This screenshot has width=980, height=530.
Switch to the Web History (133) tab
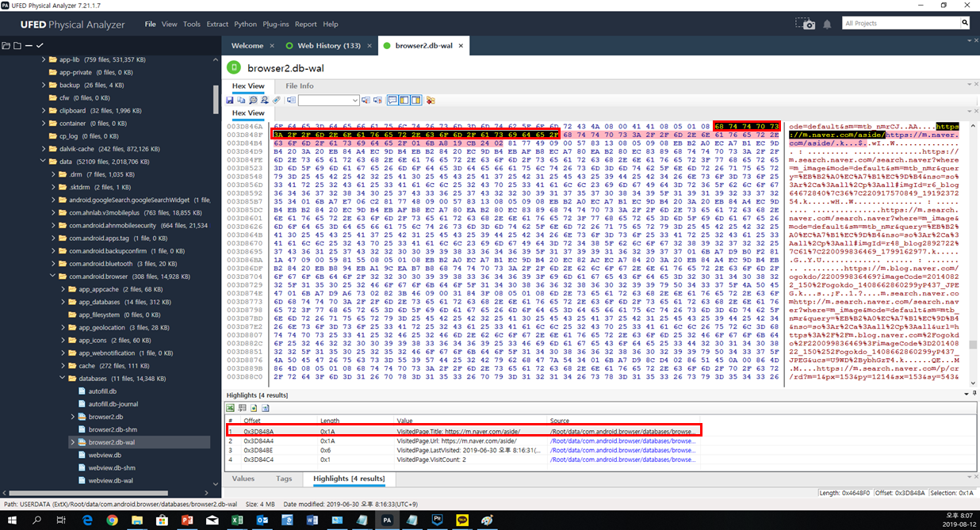pyautogui.click(x=329, y=46)
